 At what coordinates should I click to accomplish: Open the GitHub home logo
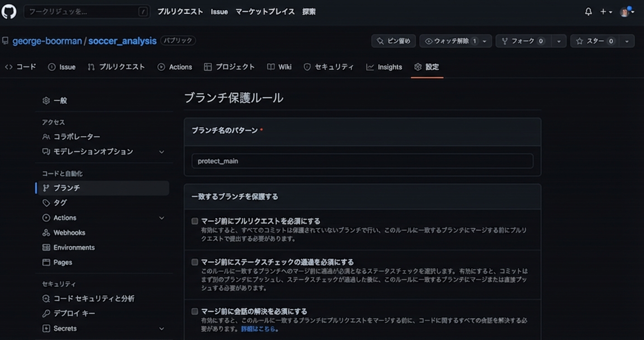[9, 11]
